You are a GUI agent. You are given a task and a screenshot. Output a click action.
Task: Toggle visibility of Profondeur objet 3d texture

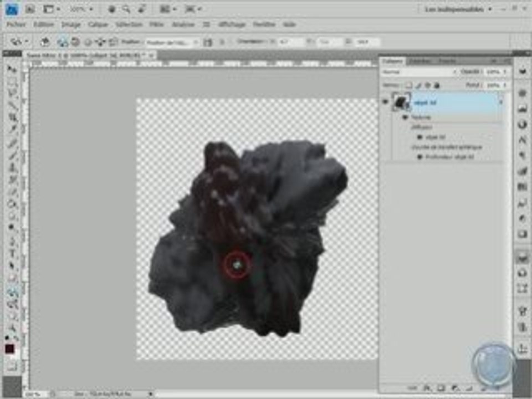420,157
